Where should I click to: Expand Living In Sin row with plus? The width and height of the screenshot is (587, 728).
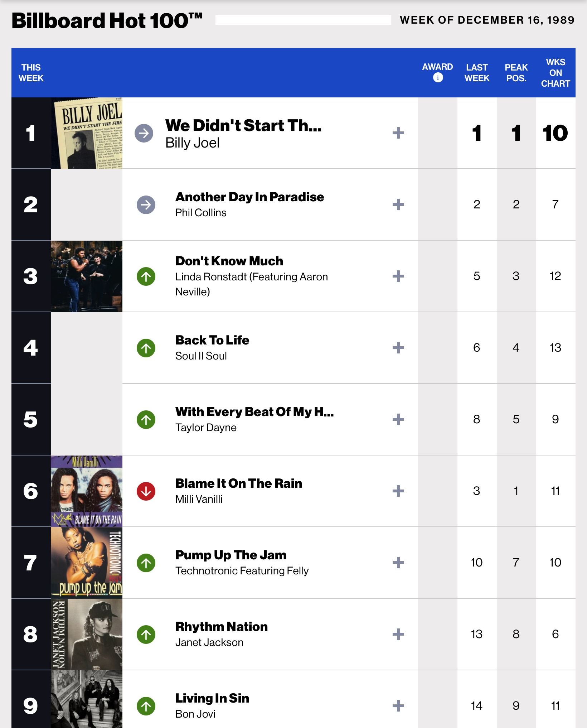pos(398,706)
